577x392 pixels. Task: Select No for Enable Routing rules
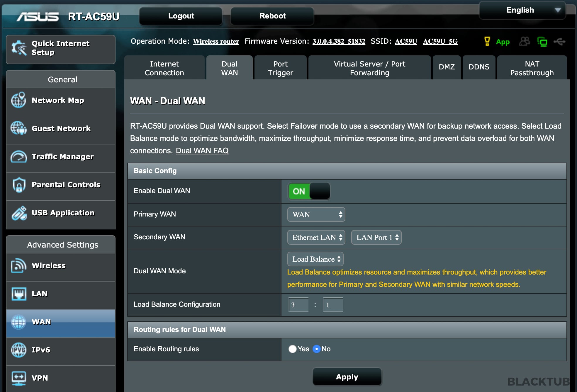(x=316, y=349)
